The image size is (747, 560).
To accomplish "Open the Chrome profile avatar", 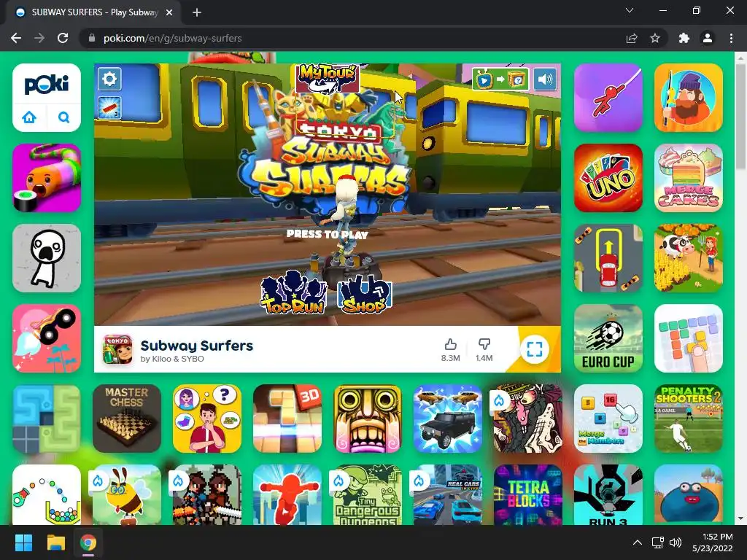I will [x=708, y=38].
